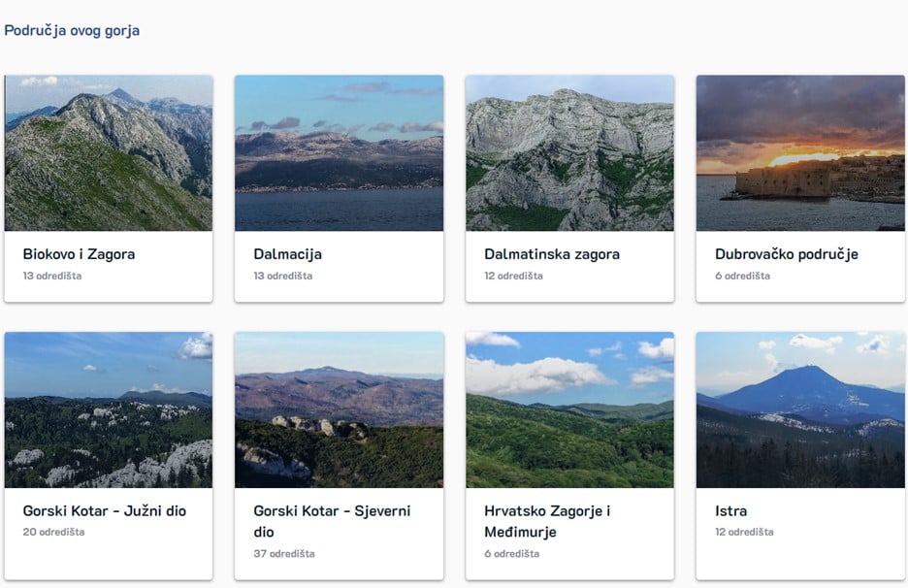Viewport: 908px width, 588px height.
Task: Open the Dalmacija coastal sea thumbnail
Action: click(x=339, y=153)
